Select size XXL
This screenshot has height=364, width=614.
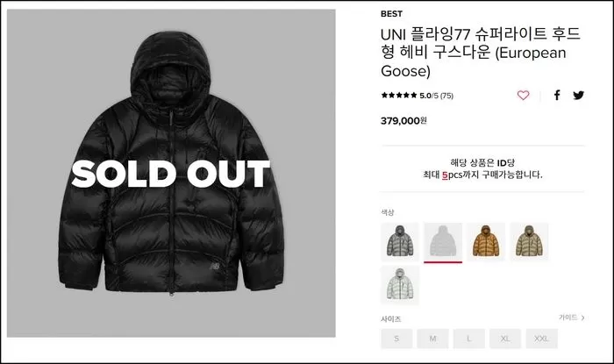(541, 339)
